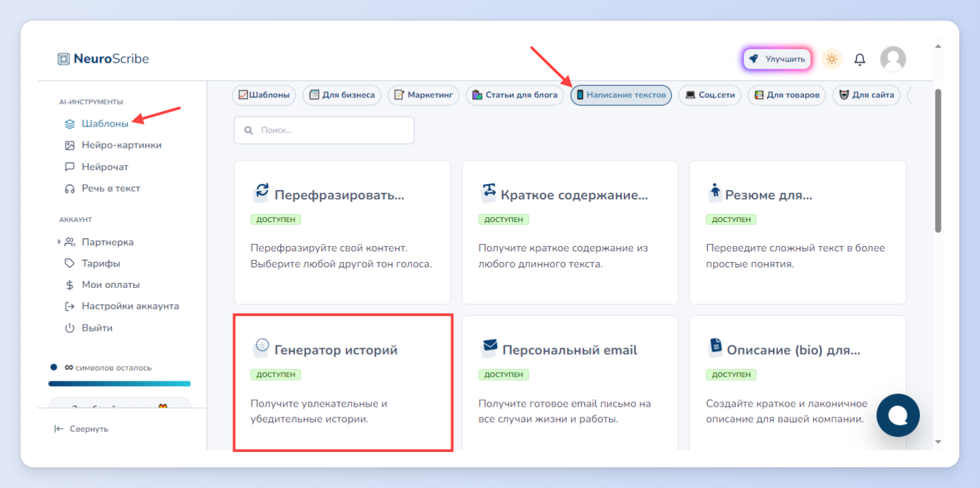Click the Улучшить upgrade button
Screen dimensions: 980x488
(777, 59)
